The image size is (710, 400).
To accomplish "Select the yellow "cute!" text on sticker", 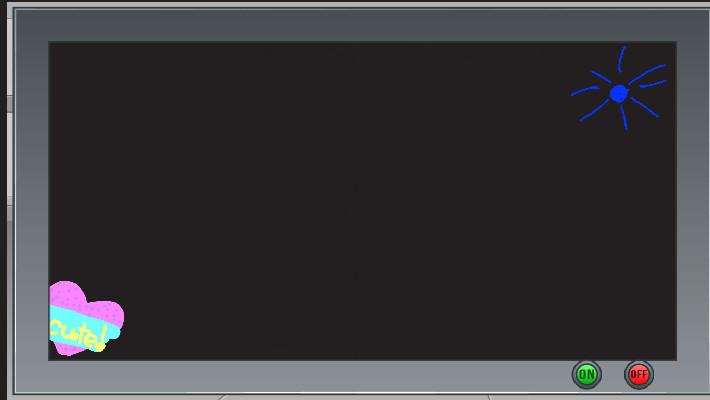I will [78, 336].
